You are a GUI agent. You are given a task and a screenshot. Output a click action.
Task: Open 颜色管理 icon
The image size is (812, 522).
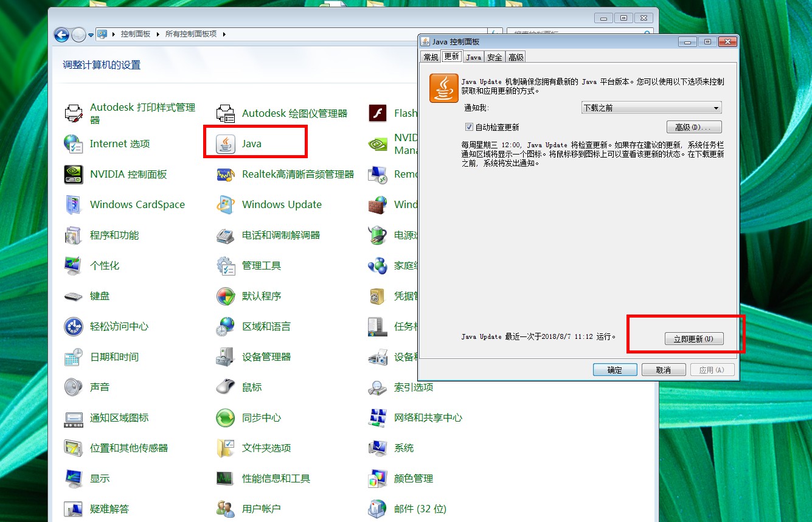pyautogui.click(x=378, y=478)
